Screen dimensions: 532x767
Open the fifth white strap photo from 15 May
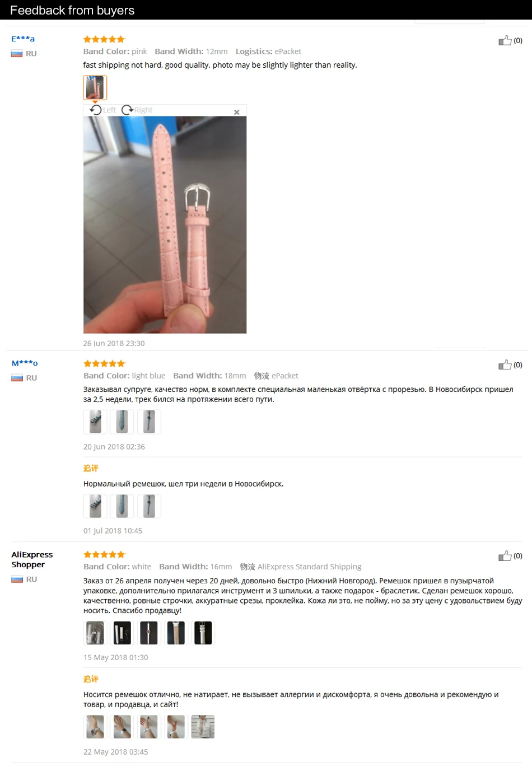coord(203,633)
